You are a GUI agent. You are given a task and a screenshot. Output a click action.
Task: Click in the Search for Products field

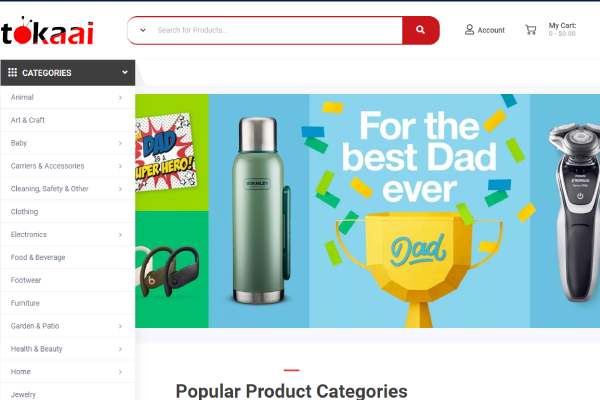coord(277,30)
